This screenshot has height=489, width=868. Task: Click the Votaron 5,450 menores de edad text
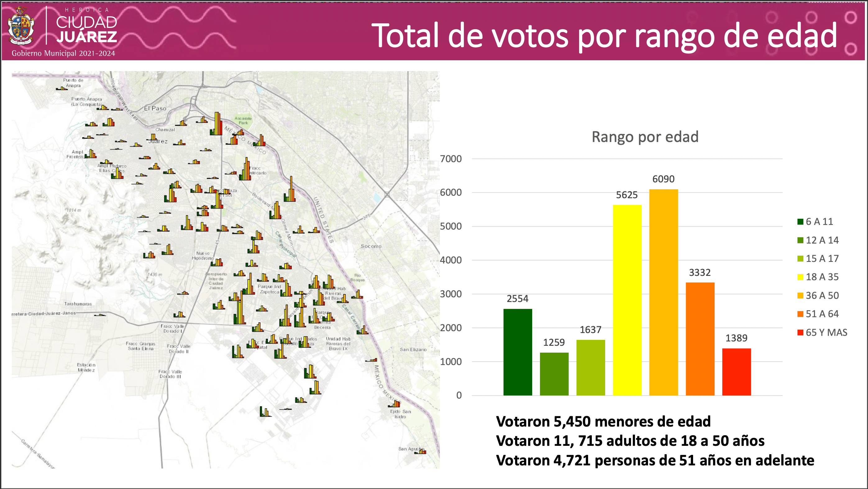tap(603, 422)
